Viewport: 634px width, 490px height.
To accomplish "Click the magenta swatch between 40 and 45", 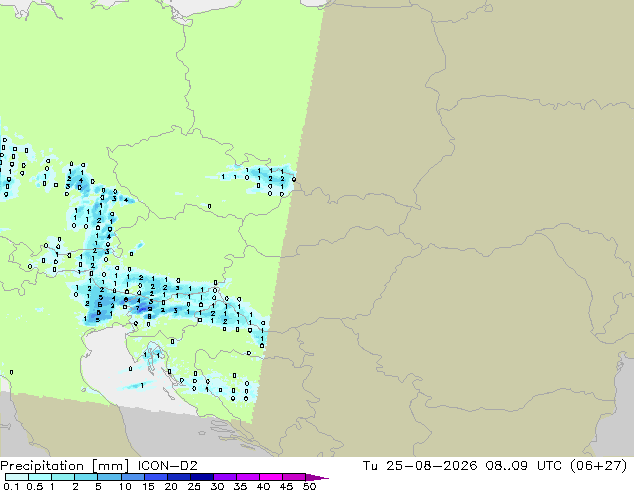I will [271, 477].
